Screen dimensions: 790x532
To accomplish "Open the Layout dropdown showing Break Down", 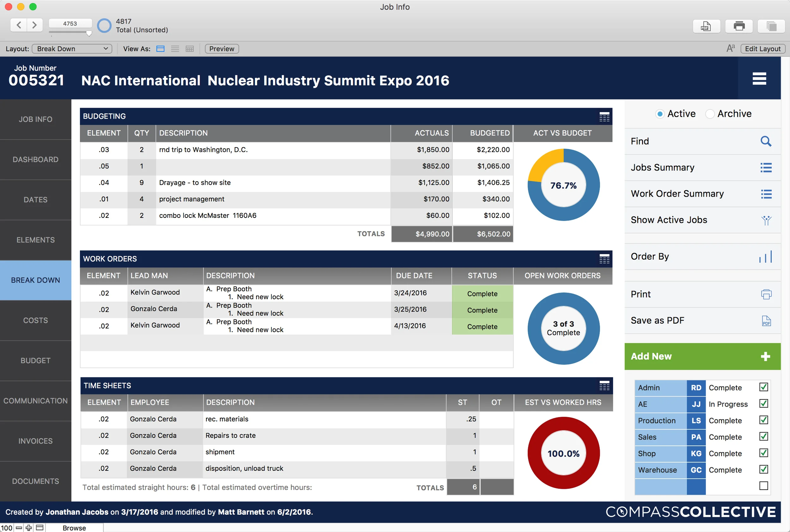I will tap(72, 49).
